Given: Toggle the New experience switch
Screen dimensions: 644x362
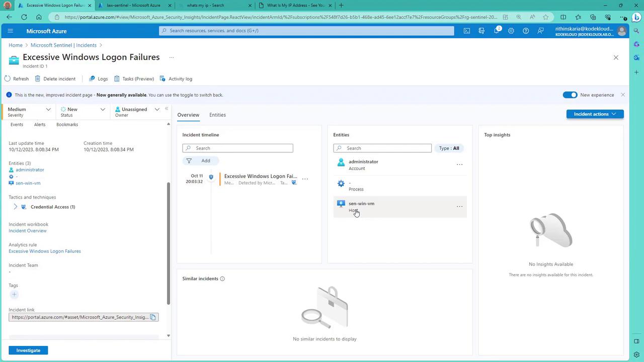Looking at the screenshot, I should (x=570, y=95).
